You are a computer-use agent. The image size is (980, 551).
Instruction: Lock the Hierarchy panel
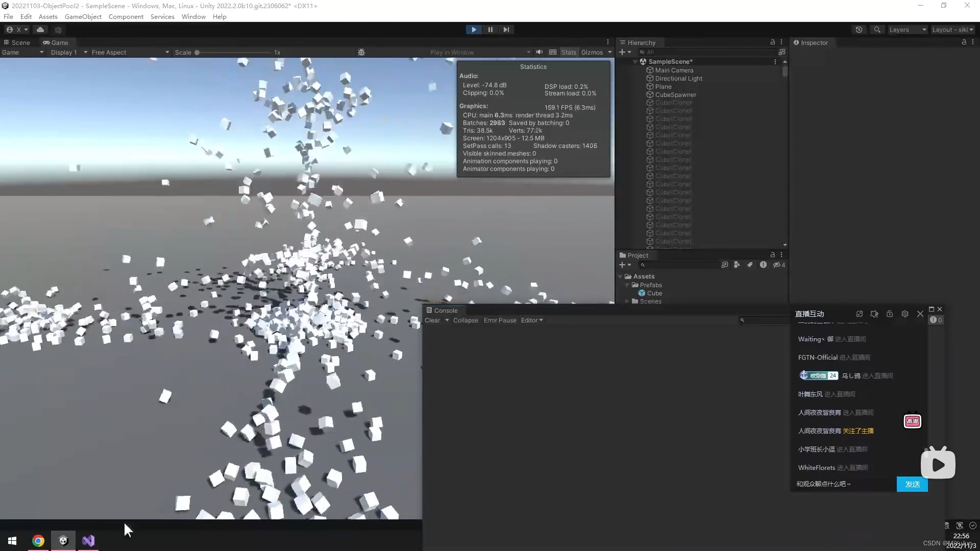[772, 42]
